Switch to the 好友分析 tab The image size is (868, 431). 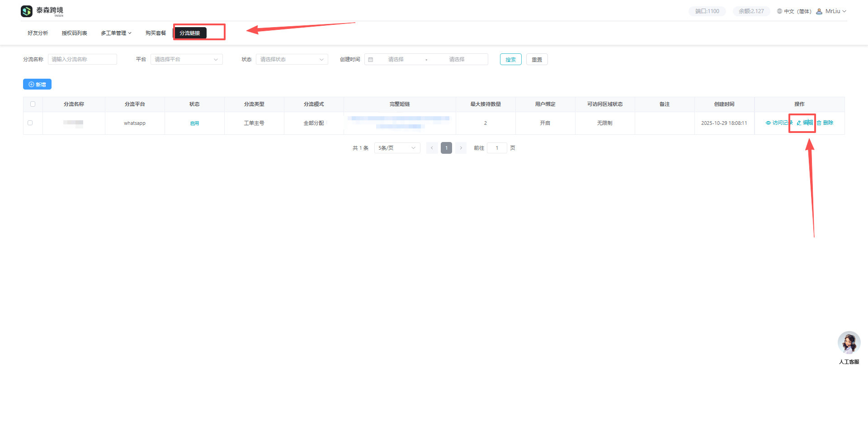38,33
